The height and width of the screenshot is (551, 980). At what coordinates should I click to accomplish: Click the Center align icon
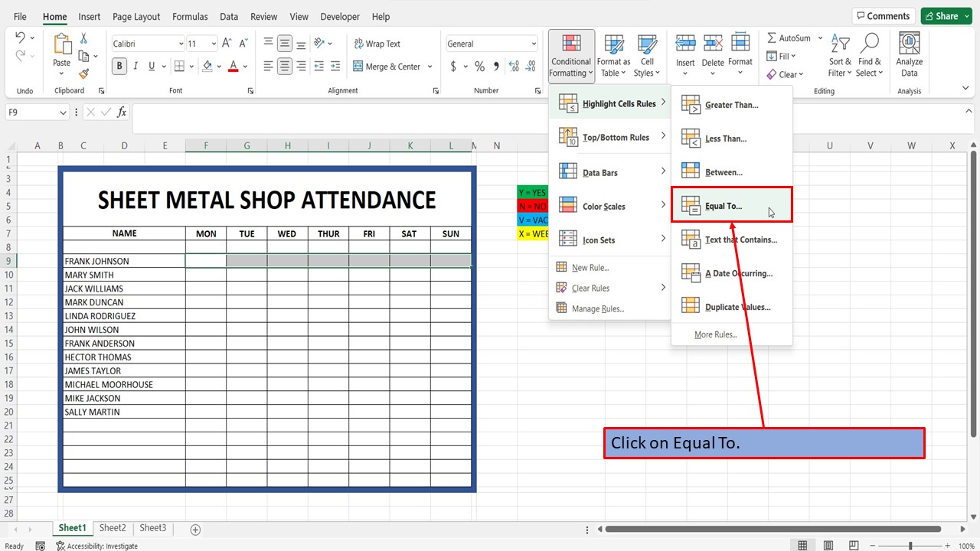click(x=285, y=67)
